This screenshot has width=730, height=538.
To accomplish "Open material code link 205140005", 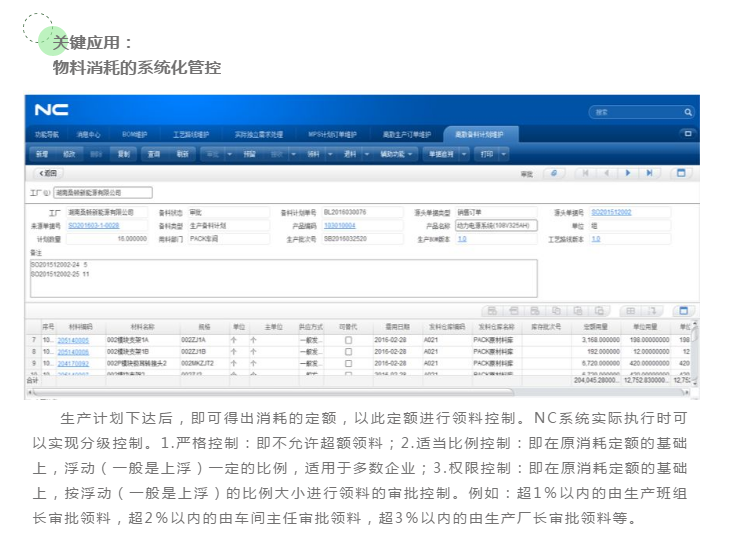I will [73, 341].
